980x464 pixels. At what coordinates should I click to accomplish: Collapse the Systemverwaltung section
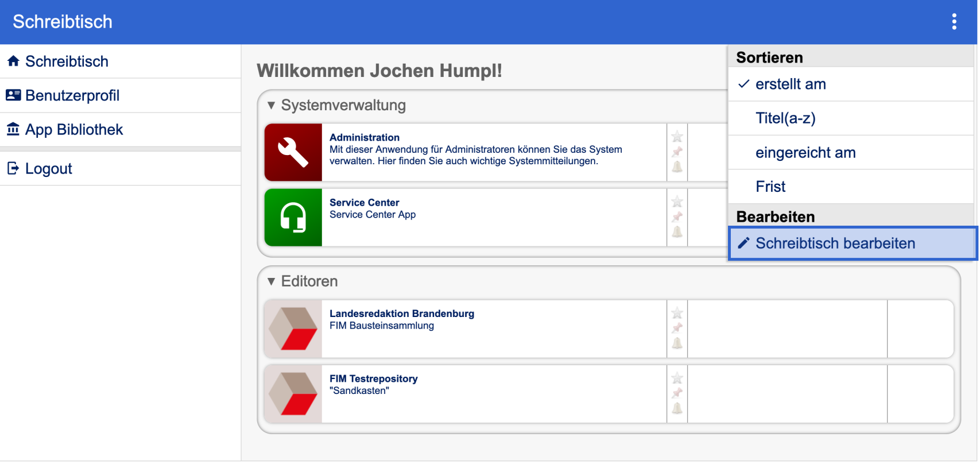pyautogui.click(x=272, y=106)
